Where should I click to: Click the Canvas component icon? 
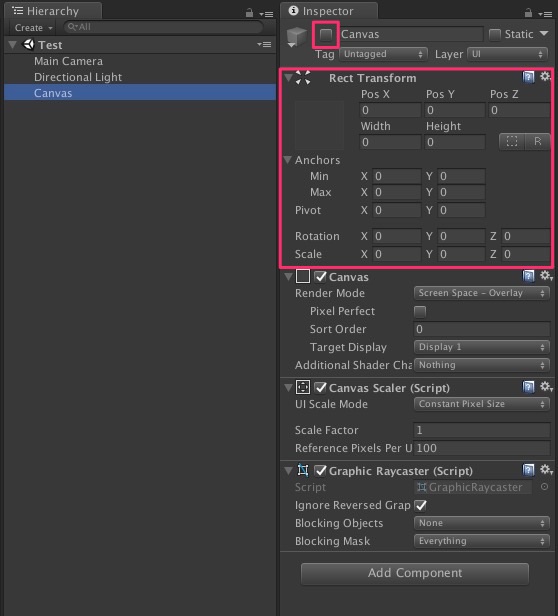coord(303,276)
